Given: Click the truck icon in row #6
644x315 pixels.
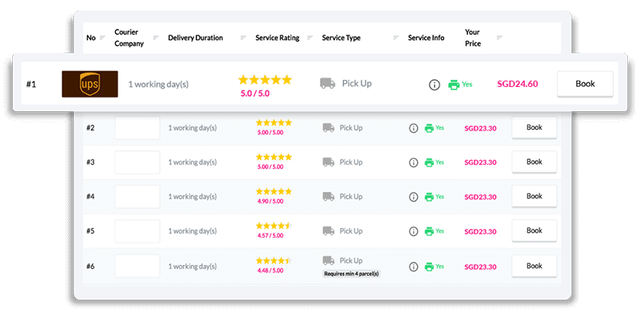Looking at the screenshot, I should coord(328,260).
